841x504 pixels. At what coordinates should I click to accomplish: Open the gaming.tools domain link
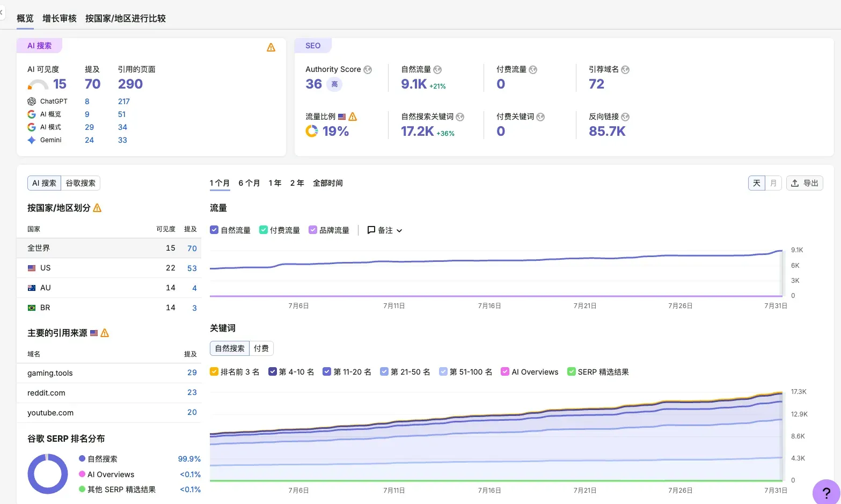pyautogui.click(x=50, y=373)
